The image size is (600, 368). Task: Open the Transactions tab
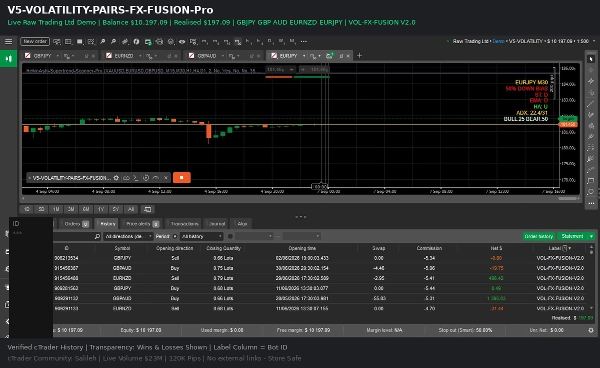coord(184,224)
